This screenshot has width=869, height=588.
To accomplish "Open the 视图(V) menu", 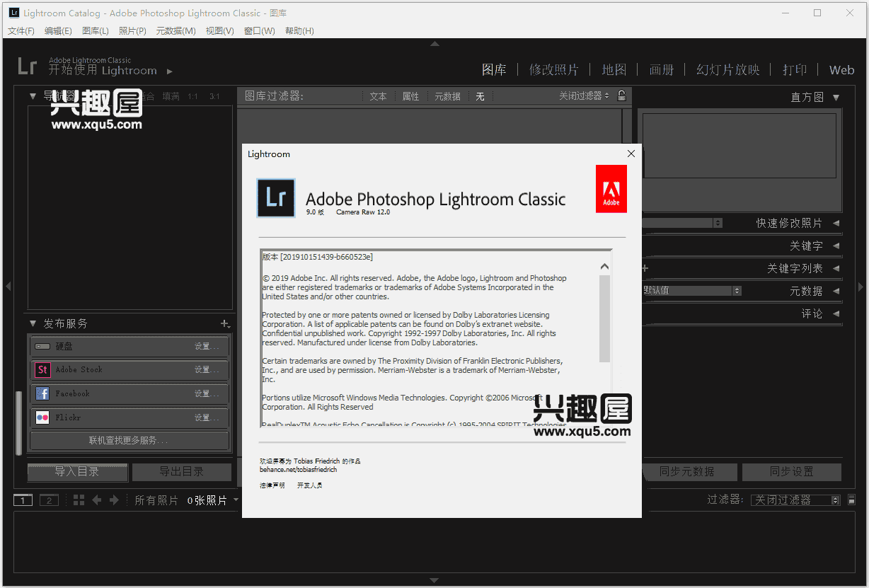I will point(220,31).
